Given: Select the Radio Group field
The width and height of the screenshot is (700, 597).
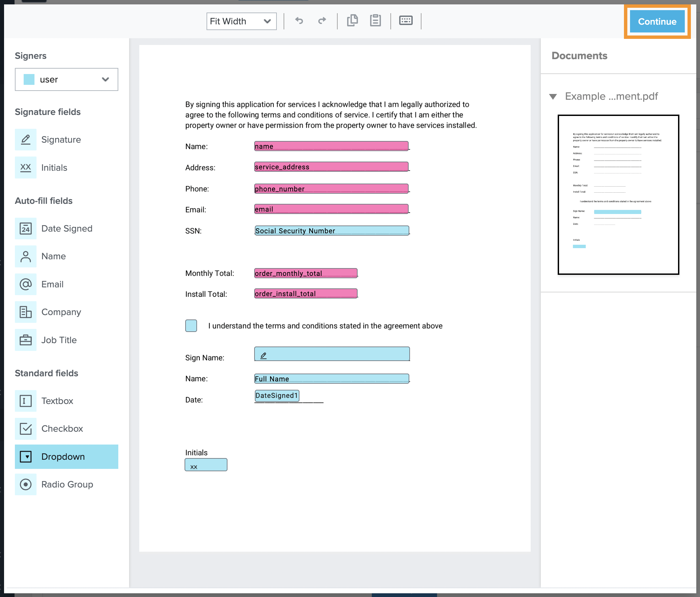Looking at the screenshot, I should tap(67, 484).
